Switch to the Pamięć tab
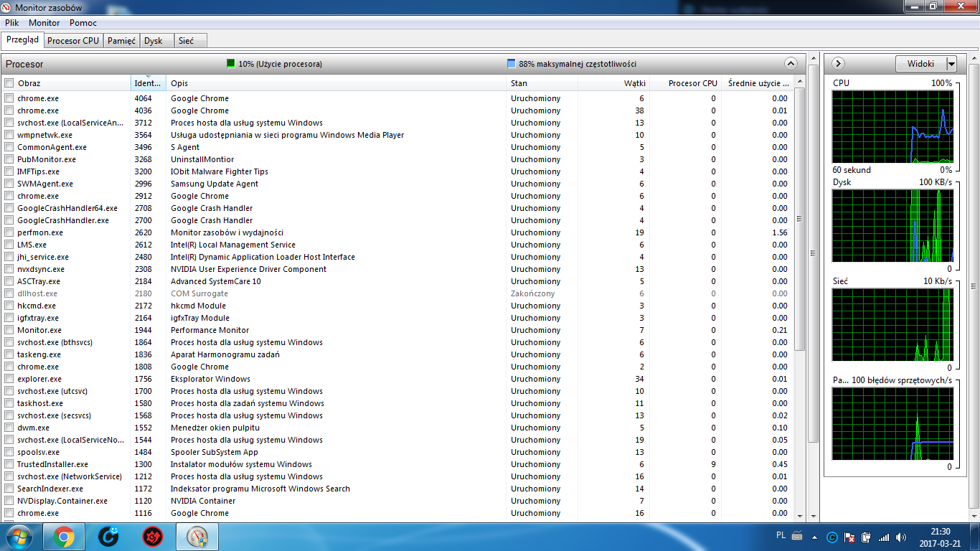The image size is (980, 551). (x=121, y=41)
